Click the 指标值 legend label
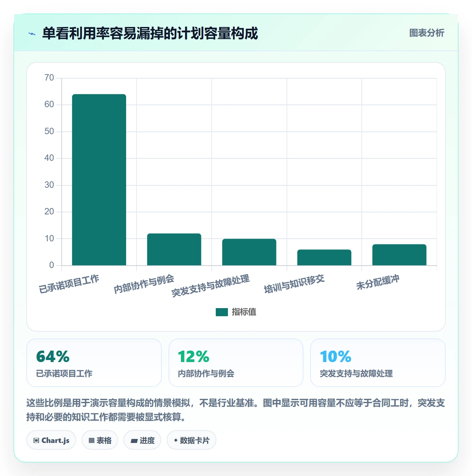The width and height of the screenshot is (472, 476). (x=244, y=312)
